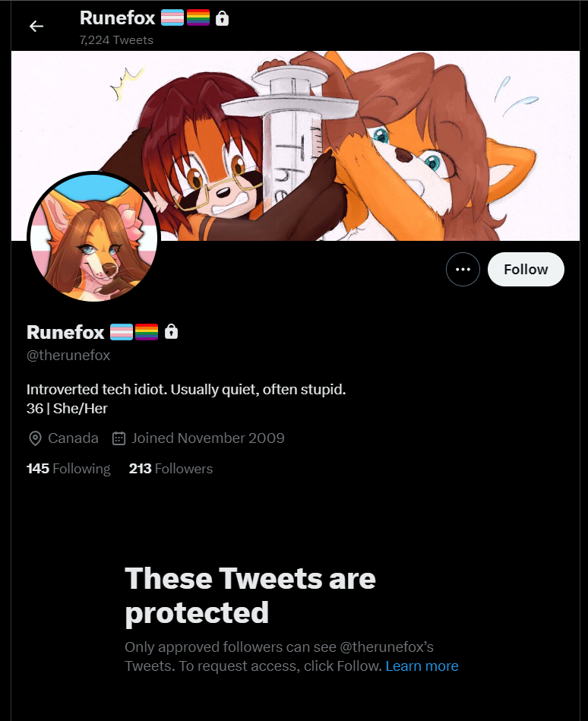Open the Learn more link
The image size is (588, 721).
pos(422,666)
